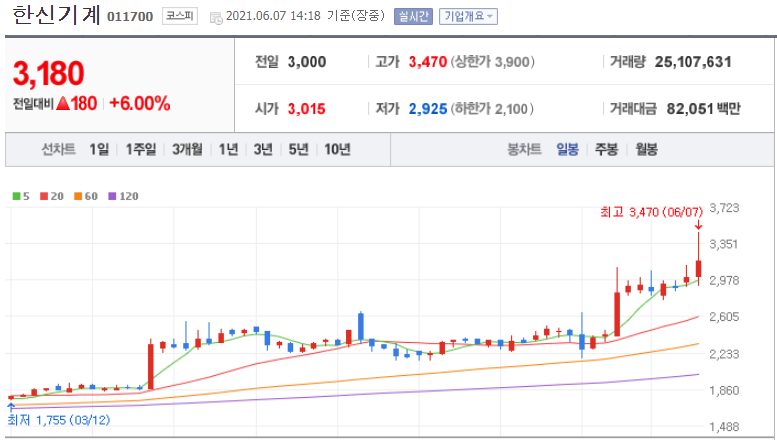Click the opening price 3,015
Image resolution: width=777 pixels, height=440 pixels.
[307, 109]
